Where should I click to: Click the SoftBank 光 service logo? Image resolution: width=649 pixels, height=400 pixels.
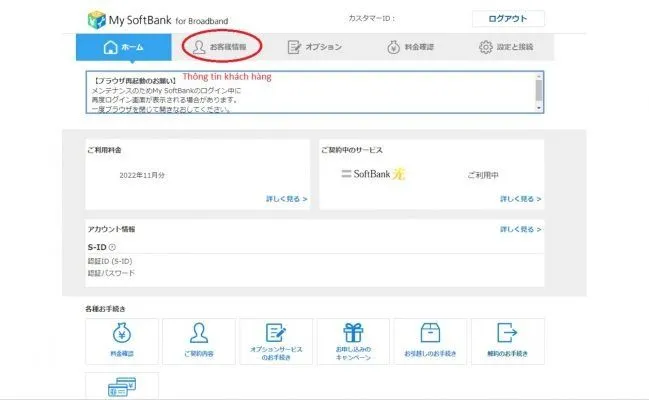(x=373, y=174)
